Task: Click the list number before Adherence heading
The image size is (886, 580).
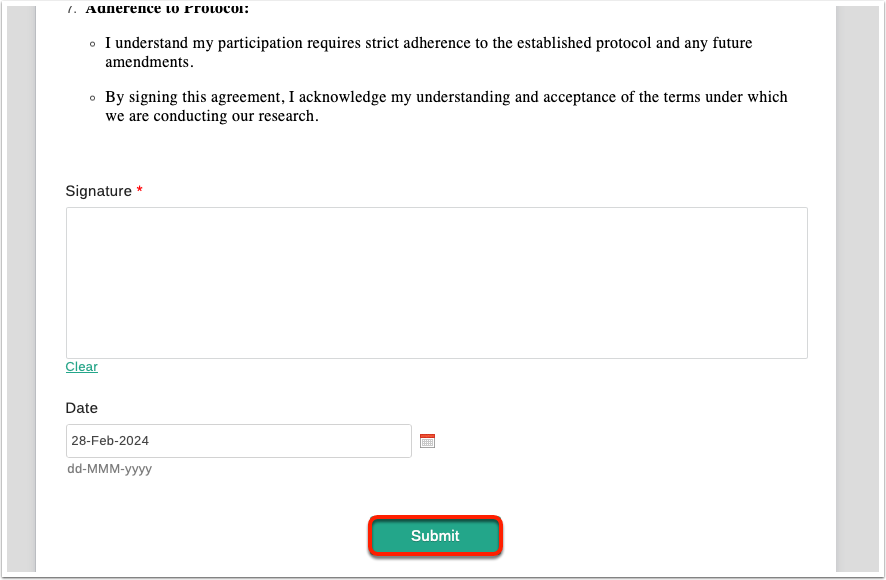Action: pos(71,8)
